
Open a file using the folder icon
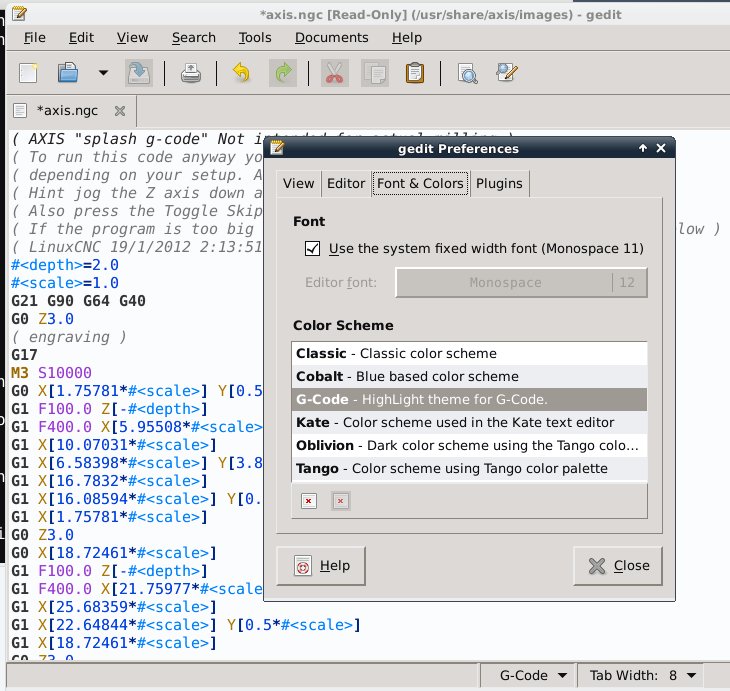point(68,73)
